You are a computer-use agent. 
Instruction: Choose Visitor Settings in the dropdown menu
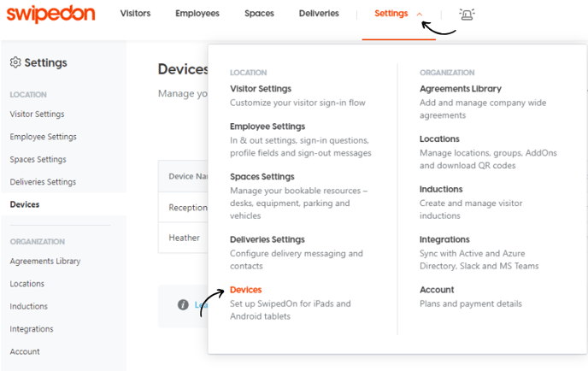pyautogui.click(x=261, y=89)
